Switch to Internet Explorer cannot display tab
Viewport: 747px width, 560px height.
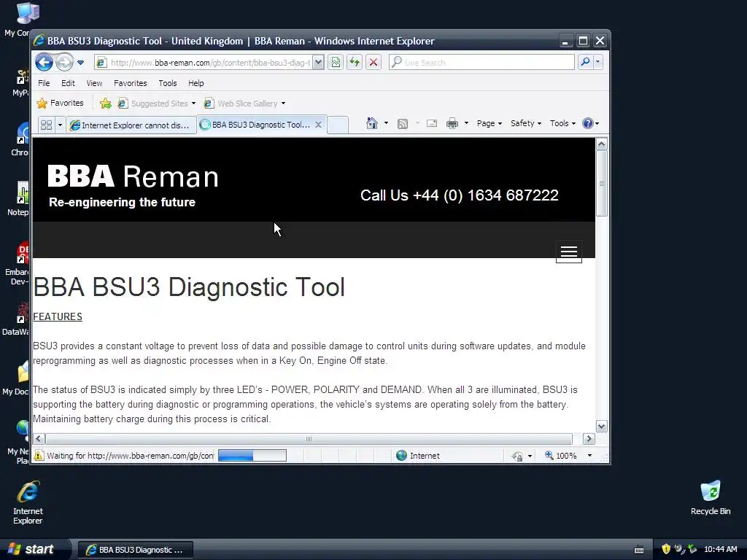click(x=131, y=125)
